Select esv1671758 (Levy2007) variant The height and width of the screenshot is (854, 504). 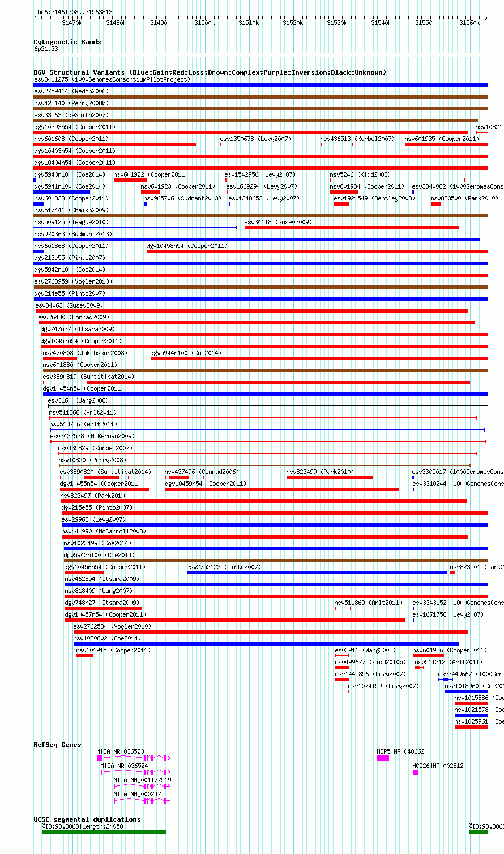click(448, 614)
